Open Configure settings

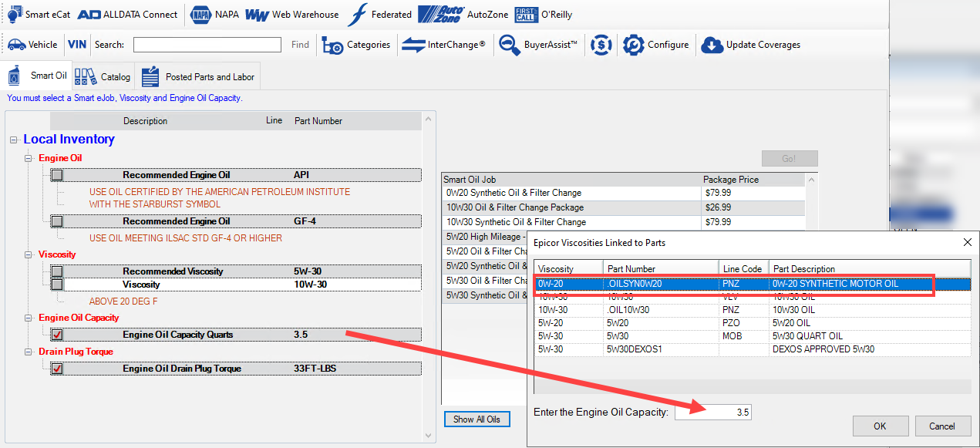[x=656, y=45]
